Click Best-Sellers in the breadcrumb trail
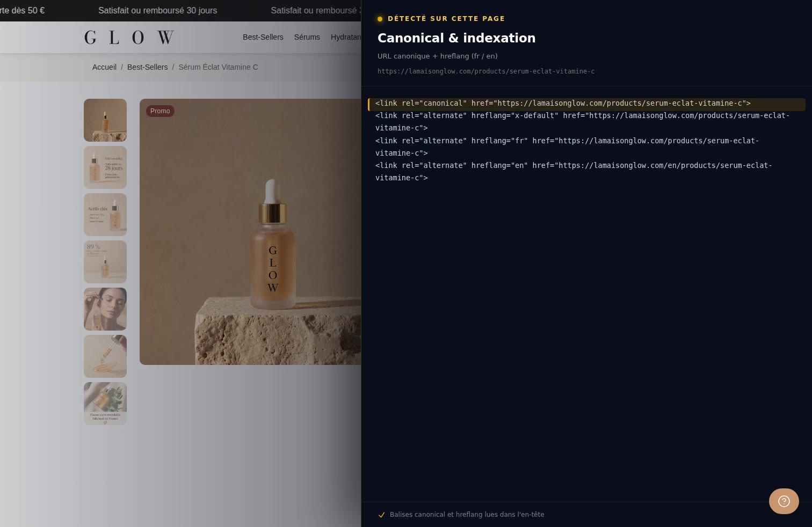The height and width of the screenshot is (527, 812). [147, 67]
